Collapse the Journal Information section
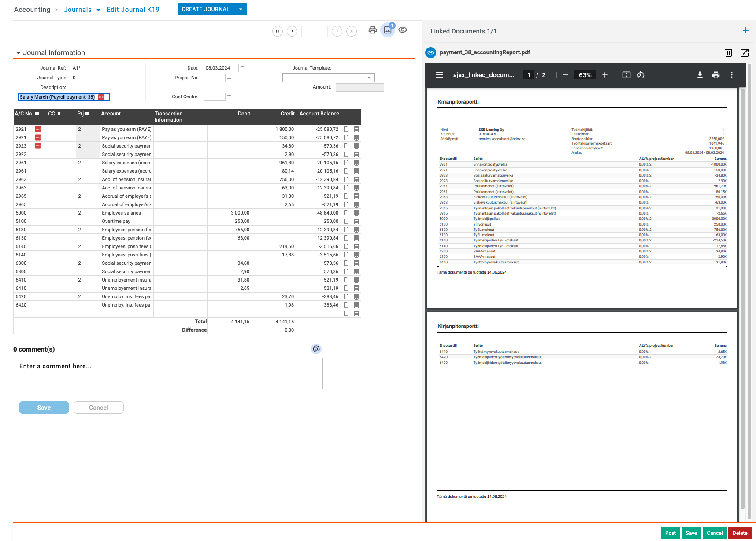Viewport: 756px width, 541px height. [19, 53]
